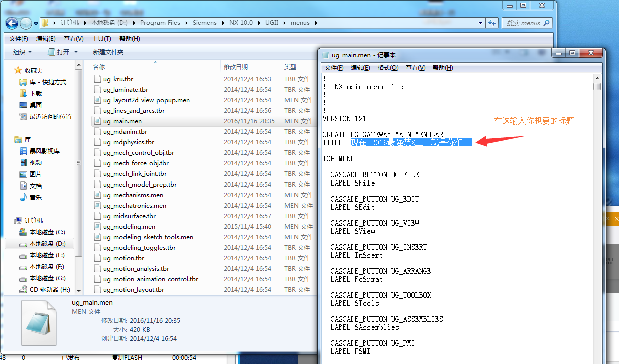Image resolution: width=619 pixels, height=364 pixels.
Task: Open CD 驱动器 (H:) drive
Action: 23,289
